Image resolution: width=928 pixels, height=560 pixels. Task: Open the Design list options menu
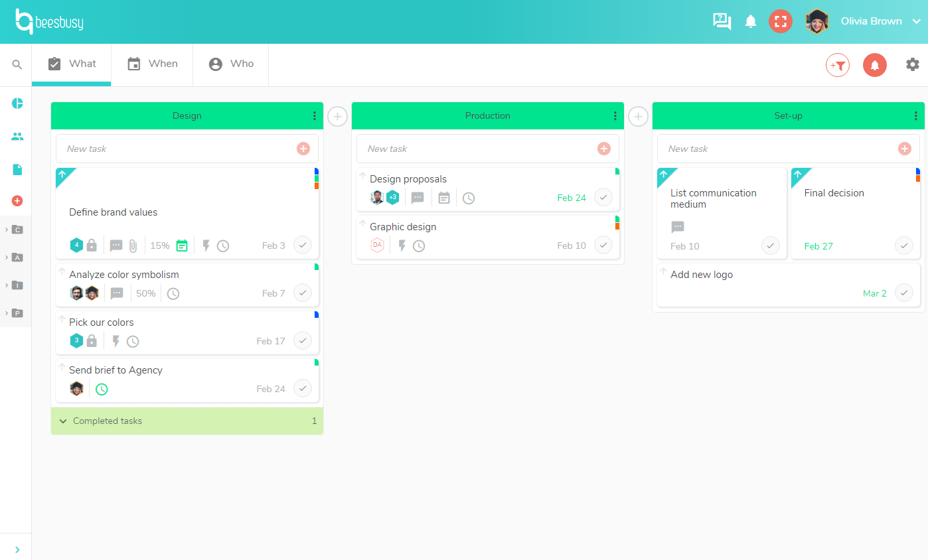[315, 115]
